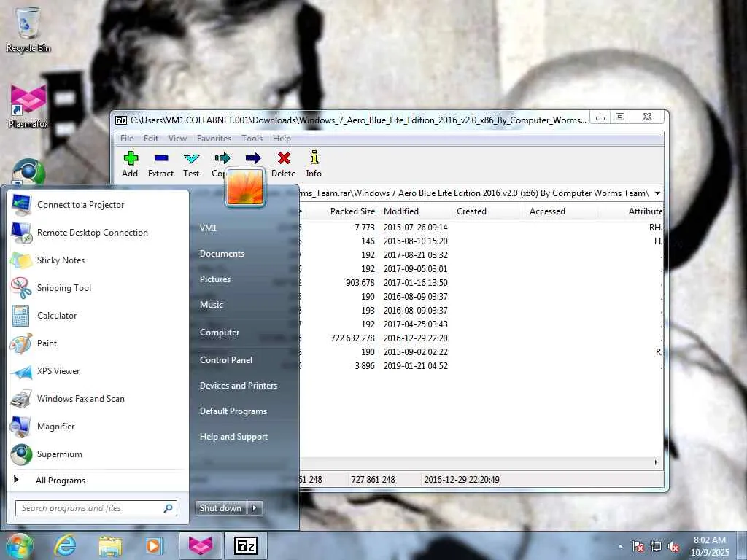This screenshot has height=560, width=747.
Task: Launch Paint from Start menu
Action: (98, 343)
